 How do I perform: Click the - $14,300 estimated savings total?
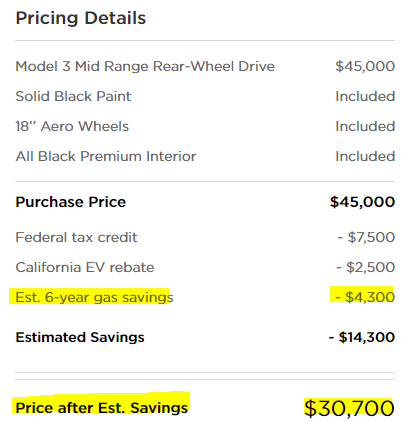(362, 337)
